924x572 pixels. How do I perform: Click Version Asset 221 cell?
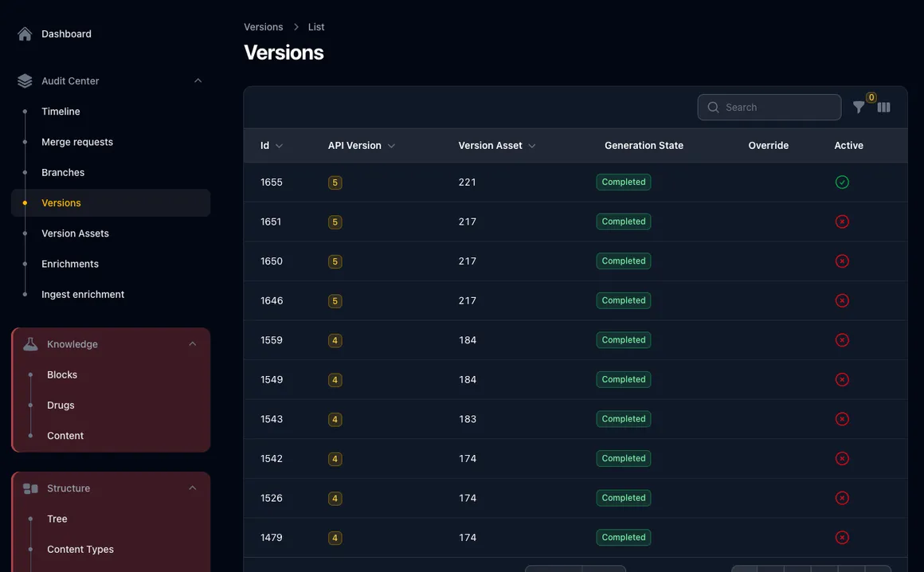tap(468, 182)
